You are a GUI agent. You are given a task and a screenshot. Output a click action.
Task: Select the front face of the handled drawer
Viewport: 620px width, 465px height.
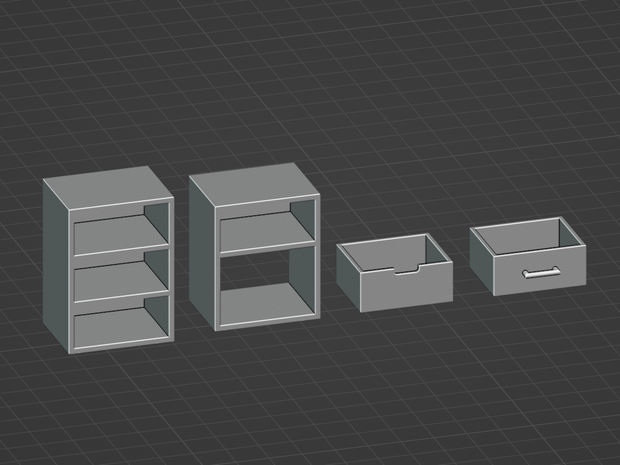click(540, 270)
